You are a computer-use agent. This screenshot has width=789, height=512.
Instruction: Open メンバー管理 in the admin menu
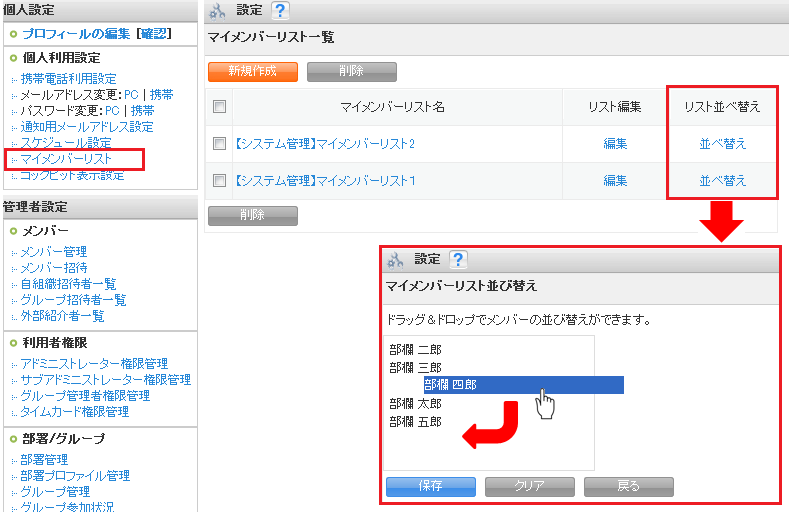[x=53, y=251]
